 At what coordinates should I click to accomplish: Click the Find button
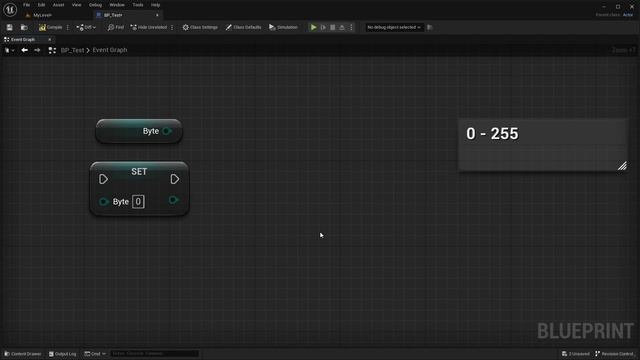click(x=116, y=27)
